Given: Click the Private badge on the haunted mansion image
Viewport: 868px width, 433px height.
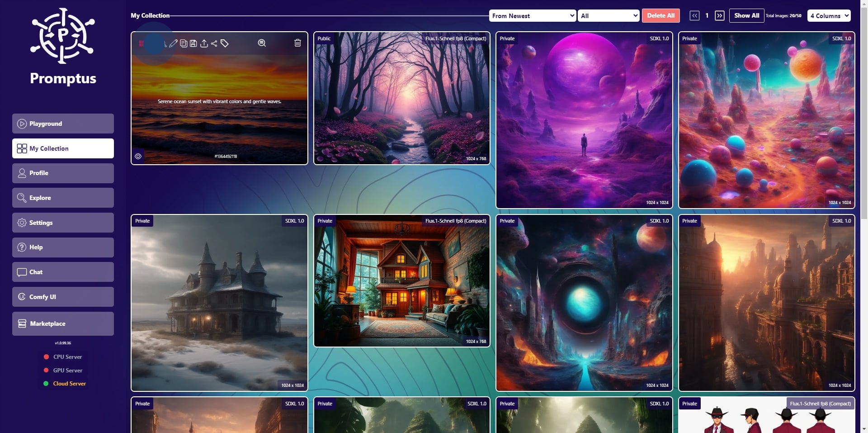Looking at the screenshot, I should point(142,221).
